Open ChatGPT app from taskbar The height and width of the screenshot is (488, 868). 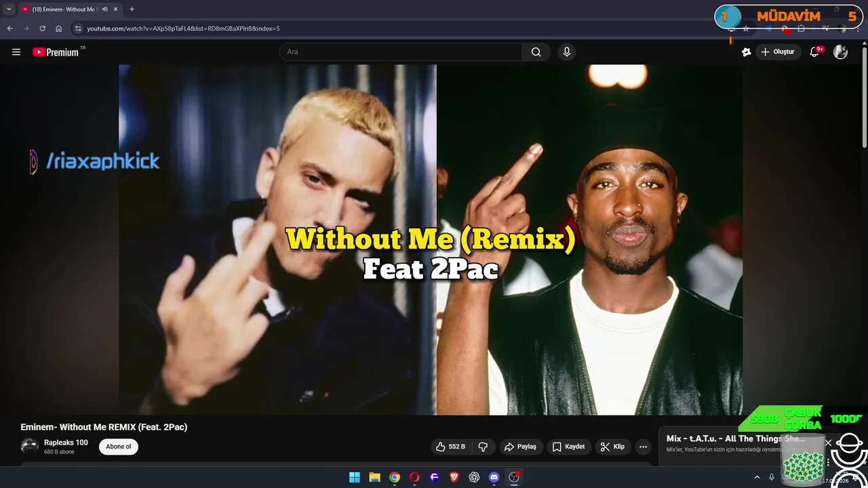(474, 477)
